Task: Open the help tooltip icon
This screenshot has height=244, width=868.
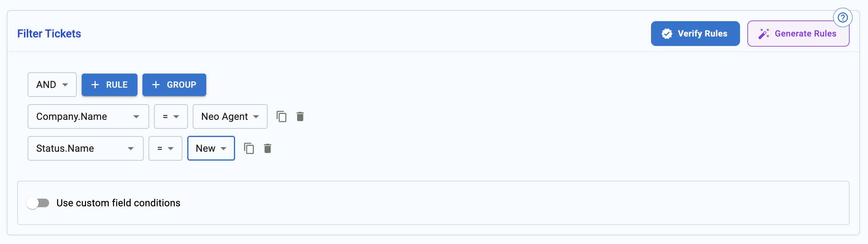Action: 843,17
